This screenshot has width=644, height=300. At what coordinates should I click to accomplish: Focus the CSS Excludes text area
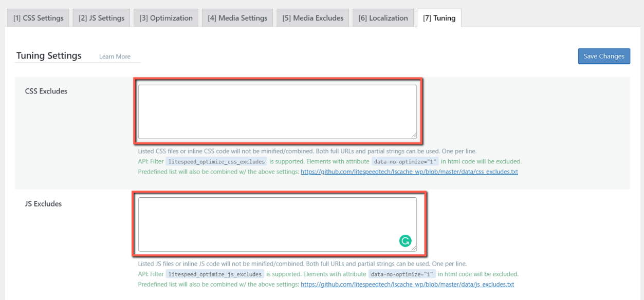pos(278,111)
